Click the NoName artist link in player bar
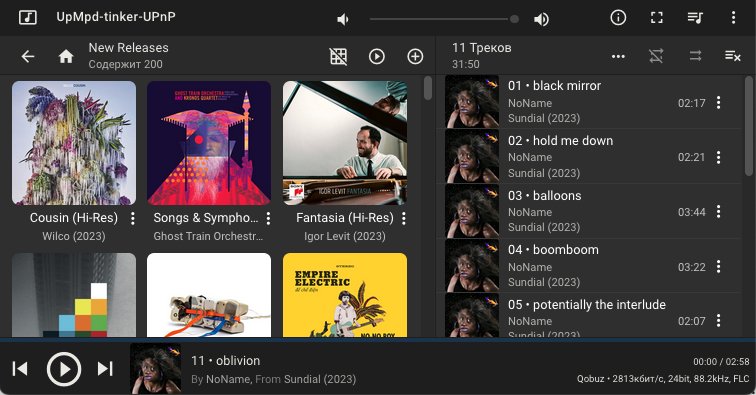Screen dimensions: 756x395 [x=228, y=380]
